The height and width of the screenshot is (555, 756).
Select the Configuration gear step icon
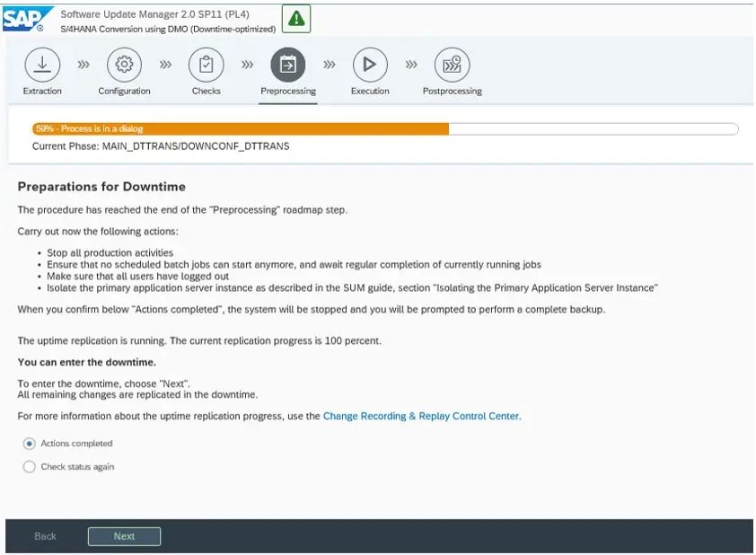pyautogui.click(x=125, y=64)
